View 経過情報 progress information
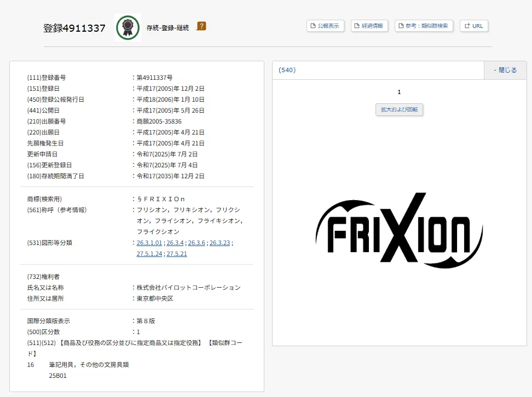Screen dimensions: 532x397 (x=369, y=26)
